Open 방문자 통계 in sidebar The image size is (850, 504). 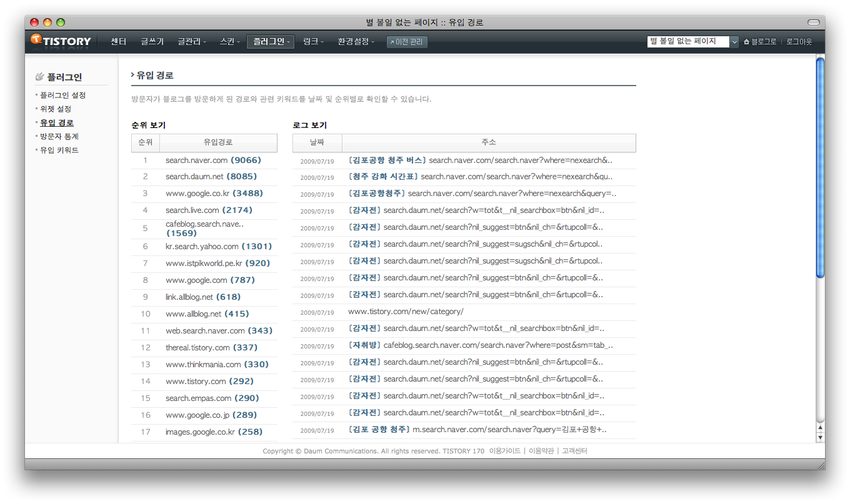59,137
